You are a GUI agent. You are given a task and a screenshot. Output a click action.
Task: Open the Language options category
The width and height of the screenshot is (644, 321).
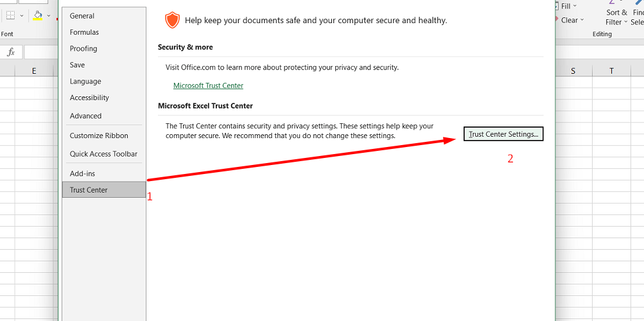pos(104,82)
